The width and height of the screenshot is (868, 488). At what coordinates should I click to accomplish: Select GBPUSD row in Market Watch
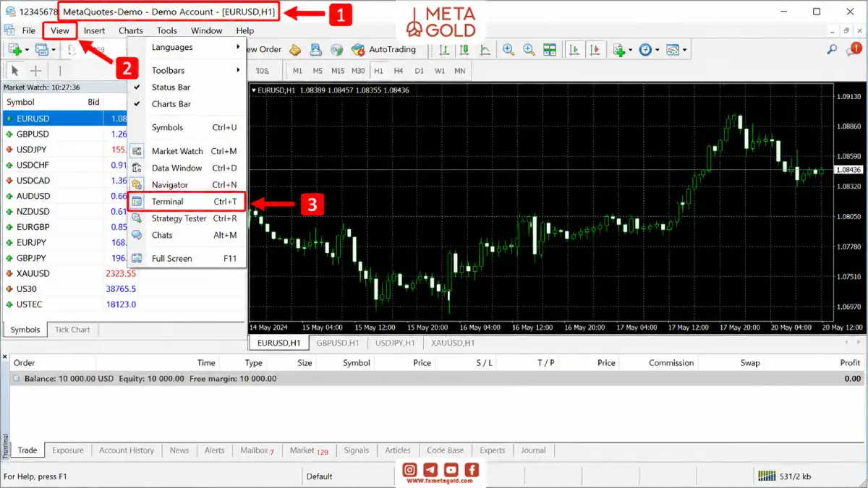pos(65,134)
